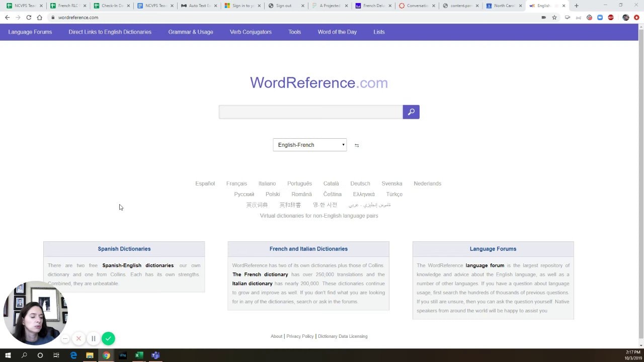Open the Tools menu
The height and width of the screenshot is (362, 644).
[295, 32]
